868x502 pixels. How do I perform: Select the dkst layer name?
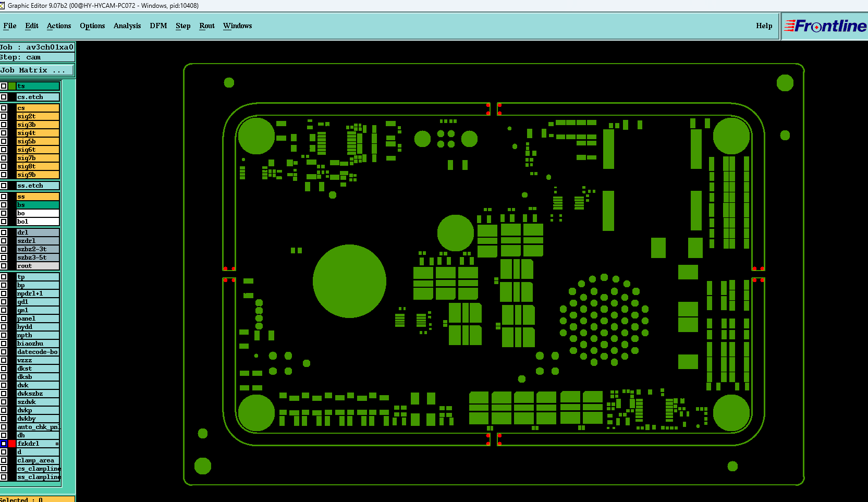38,369
